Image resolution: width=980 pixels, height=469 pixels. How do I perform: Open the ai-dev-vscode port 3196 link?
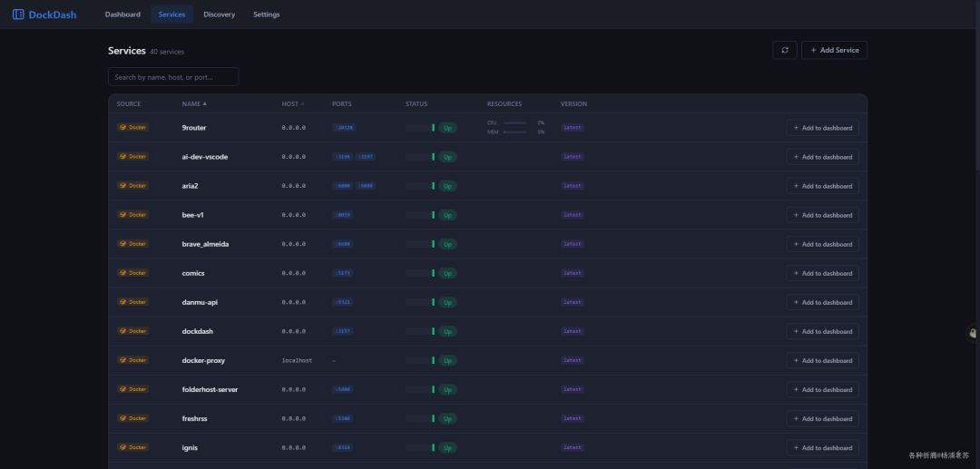coord(342,157)
